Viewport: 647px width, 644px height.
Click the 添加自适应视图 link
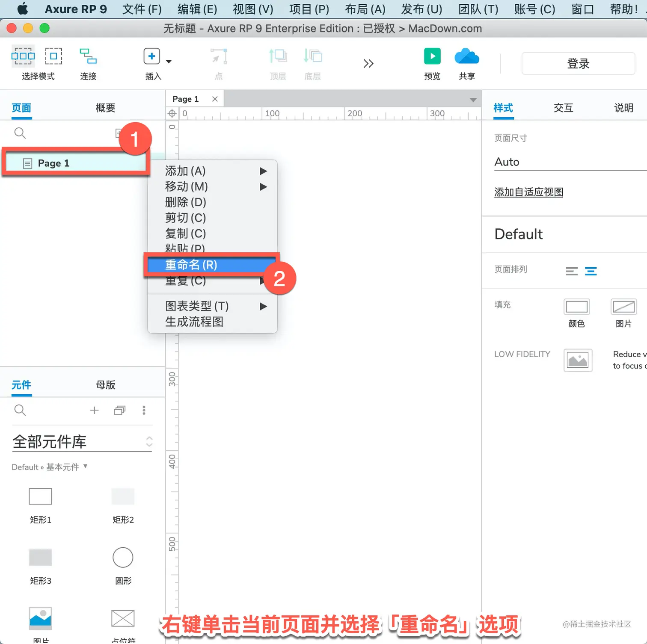click(x=528, y=192)
